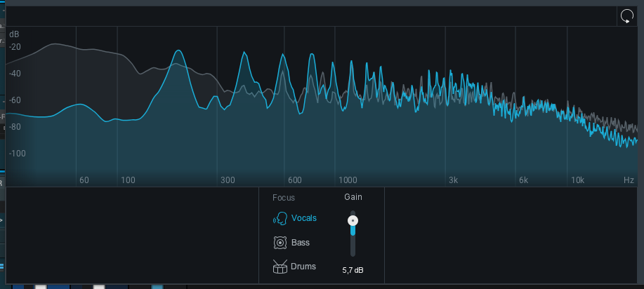Click the 10k frequency label
The height and width of the screenshot is (289, 644).
pos(577,180)
